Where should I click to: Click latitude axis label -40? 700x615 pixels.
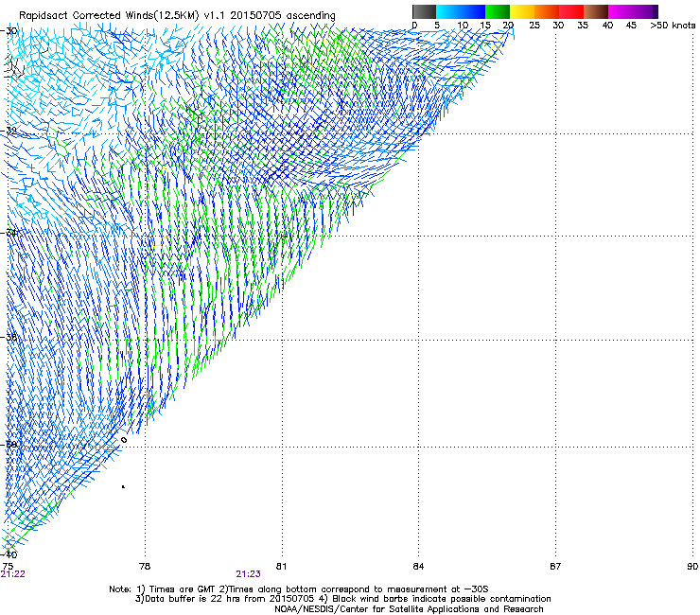(x=9, y=554)
